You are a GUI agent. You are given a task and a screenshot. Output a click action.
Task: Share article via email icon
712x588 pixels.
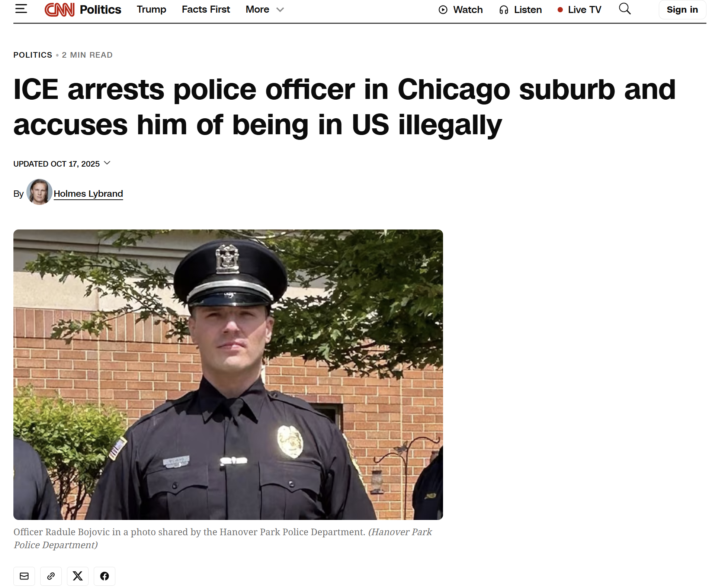(24, 576)
